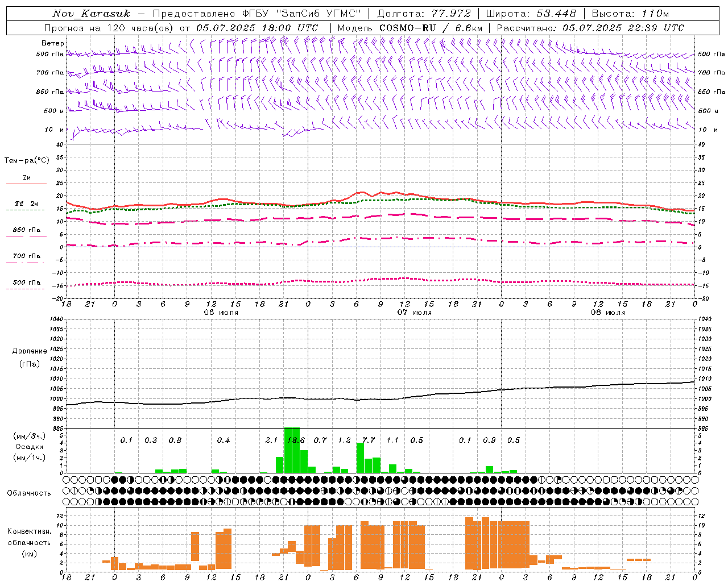Click the 'Конвективн.' convective cloud label

(29, 531)
